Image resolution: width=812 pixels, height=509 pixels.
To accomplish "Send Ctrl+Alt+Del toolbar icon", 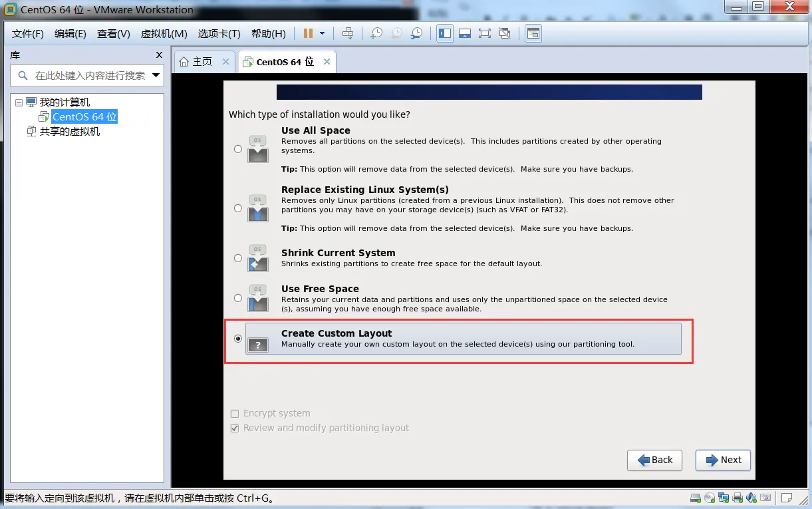I will pyautogui.click(x=348, y=33).
